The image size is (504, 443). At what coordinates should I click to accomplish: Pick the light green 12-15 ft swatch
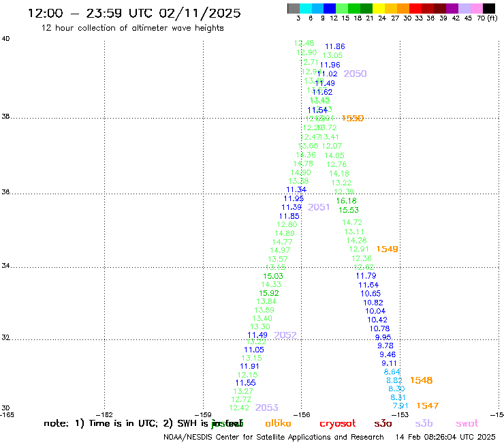pos(343,8)
